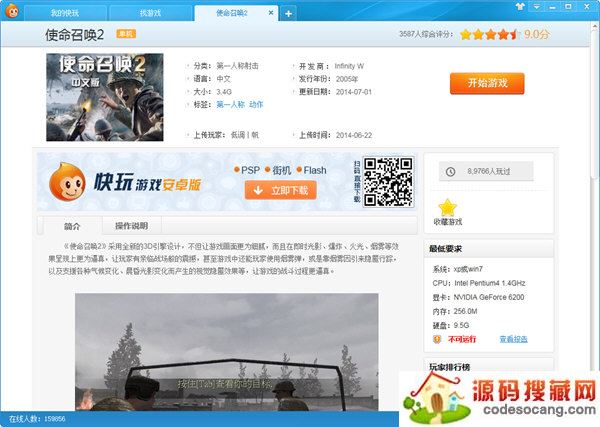
Task: Click the 动作 tag link
Action: click(256, 104)
